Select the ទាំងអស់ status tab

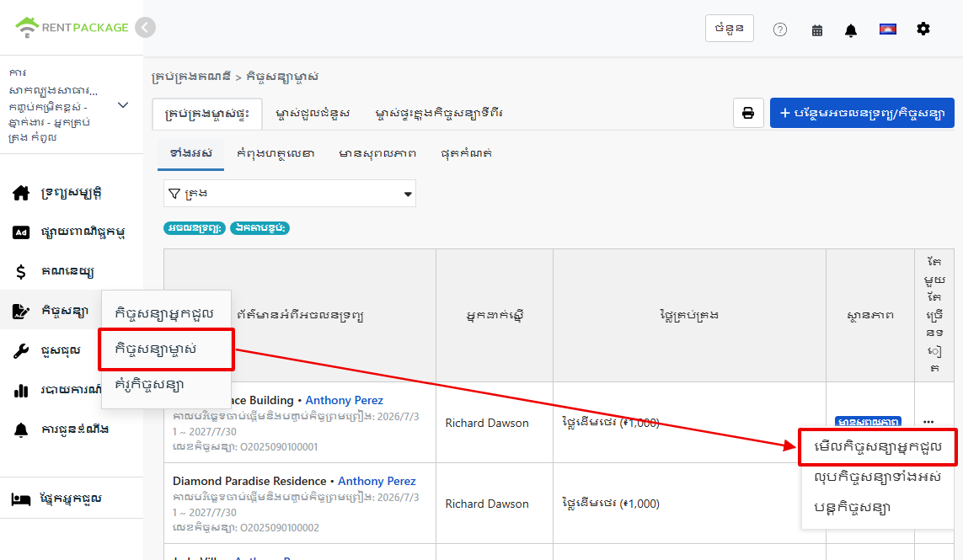[x=190, y=153]
